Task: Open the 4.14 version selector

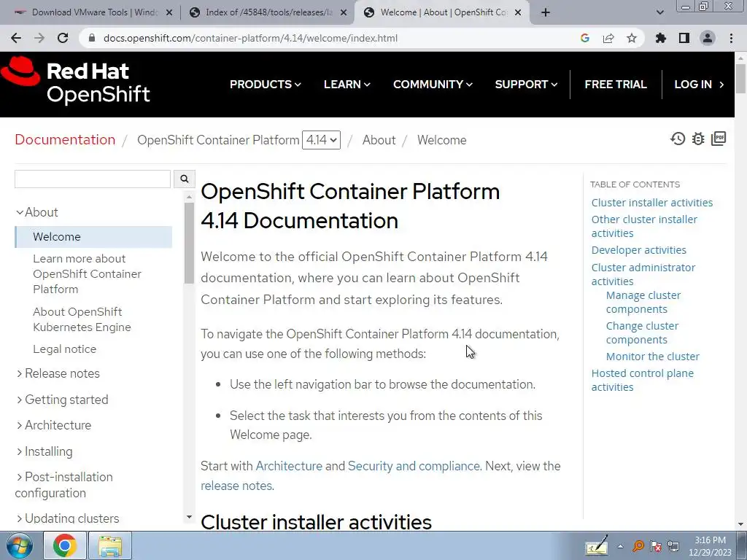Action: (x=321, y=140)
